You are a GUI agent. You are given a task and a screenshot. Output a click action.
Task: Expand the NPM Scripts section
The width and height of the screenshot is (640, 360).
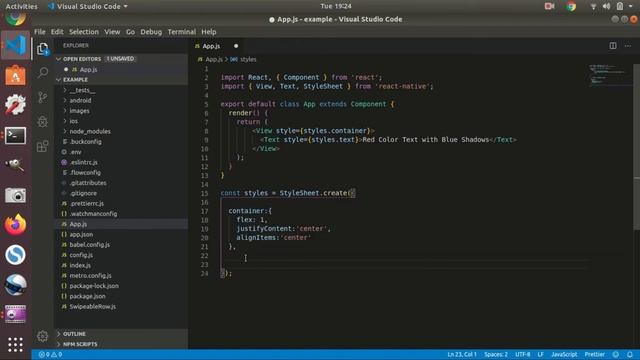(121, 344)
